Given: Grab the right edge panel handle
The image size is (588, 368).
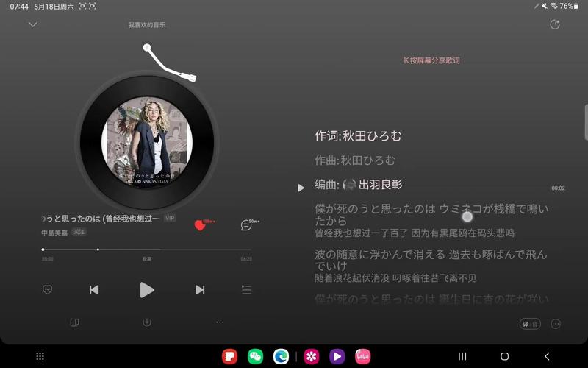Looking at the screenshot, I should (586, 121).
